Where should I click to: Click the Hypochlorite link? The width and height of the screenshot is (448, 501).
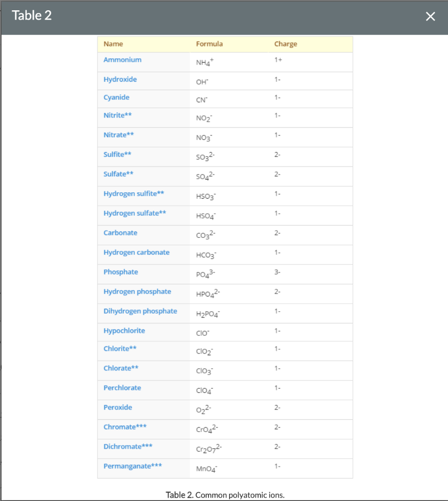click(x=124, y=331)
